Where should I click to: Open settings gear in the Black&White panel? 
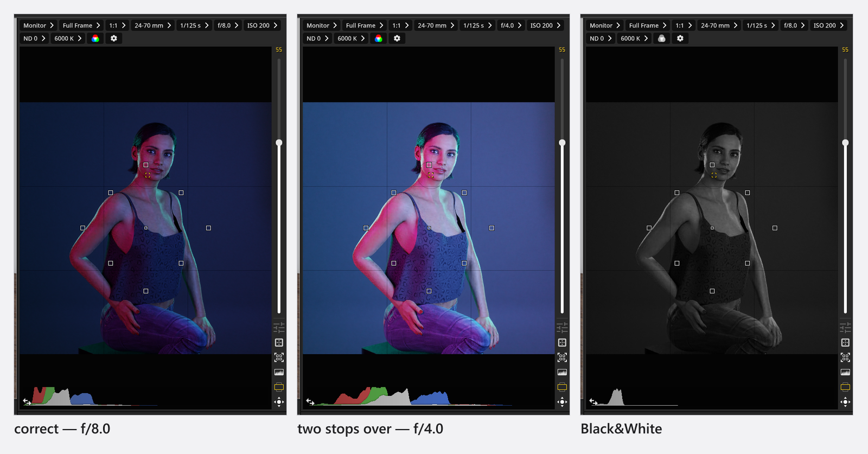click(x=680, y=39)
